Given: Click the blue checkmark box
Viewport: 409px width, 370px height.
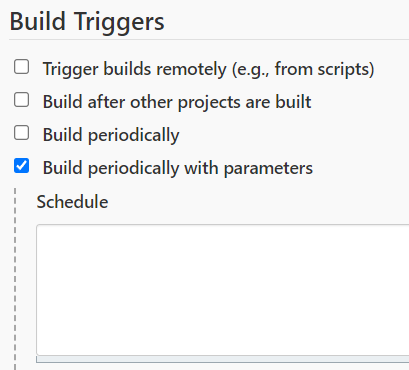Looking at the screenshot, I should coord(21,166).
